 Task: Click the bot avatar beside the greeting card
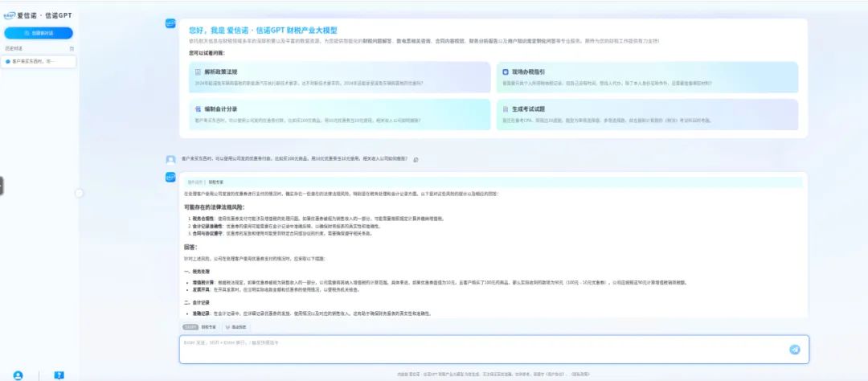pos(170,23)
